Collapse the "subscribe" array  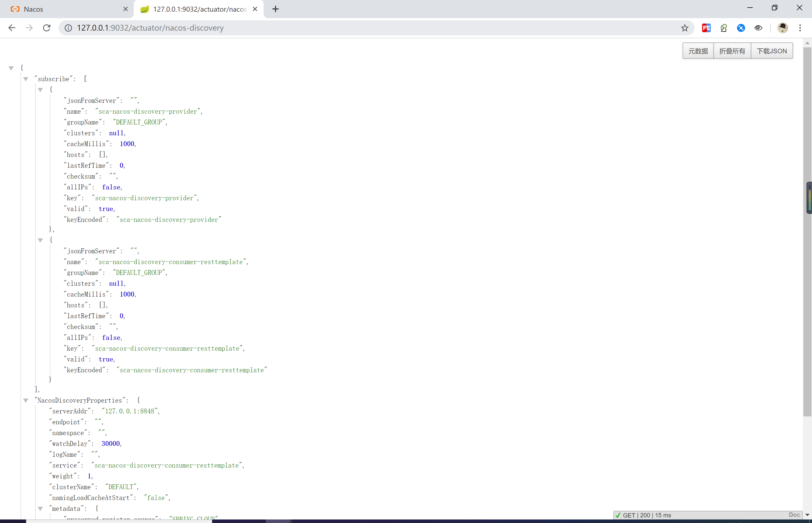coord(26,79)
